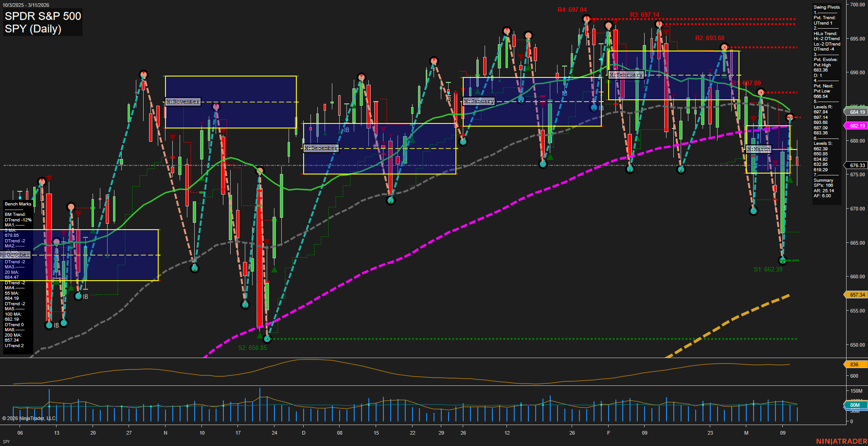
Task: Click the R4: 697.84 resistance label
Action: coord(572,10)
